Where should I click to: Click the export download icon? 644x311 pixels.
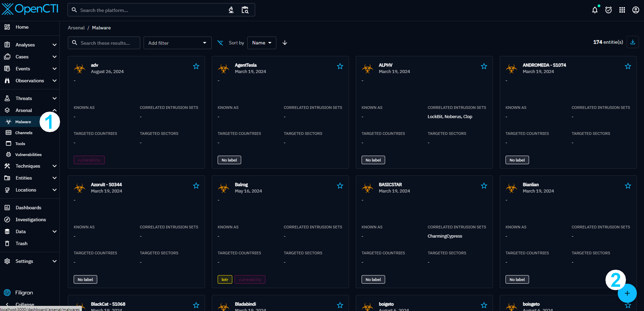(x=633, y=42)
